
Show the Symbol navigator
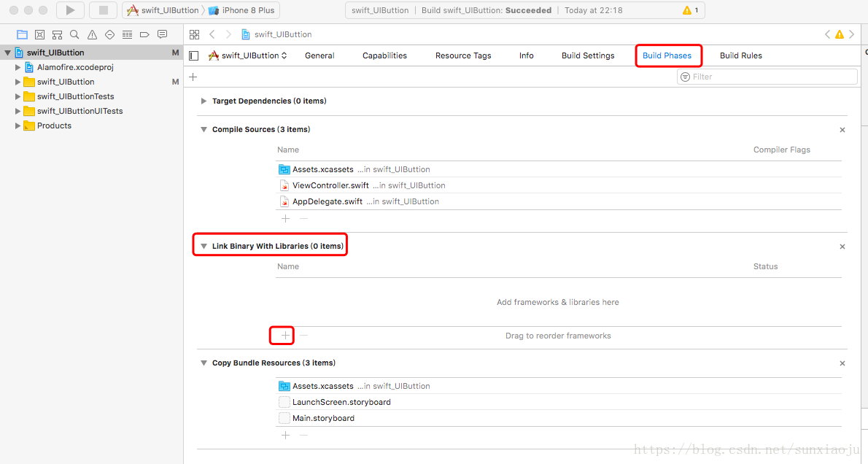click(x=57, y=34)
